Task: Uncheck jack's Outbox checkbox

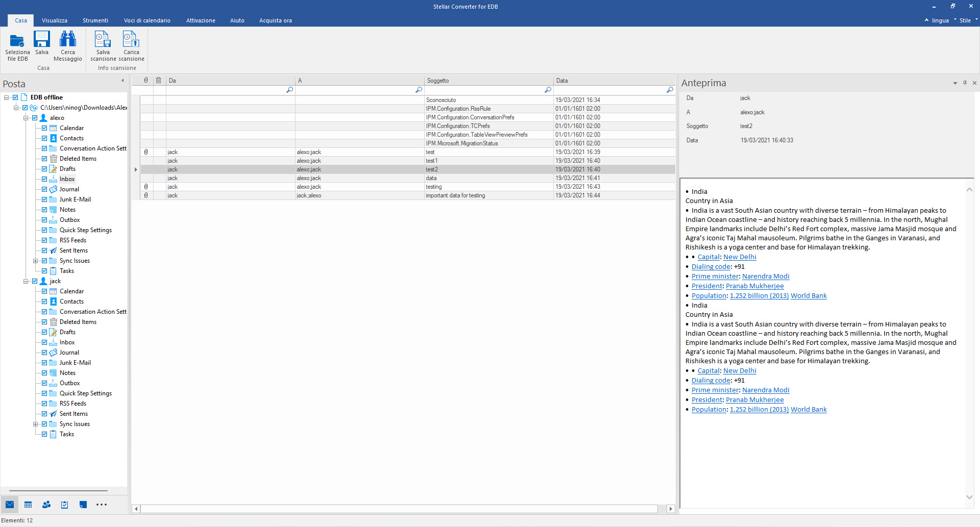Action: pyautogui.click(x=44, y=383)
